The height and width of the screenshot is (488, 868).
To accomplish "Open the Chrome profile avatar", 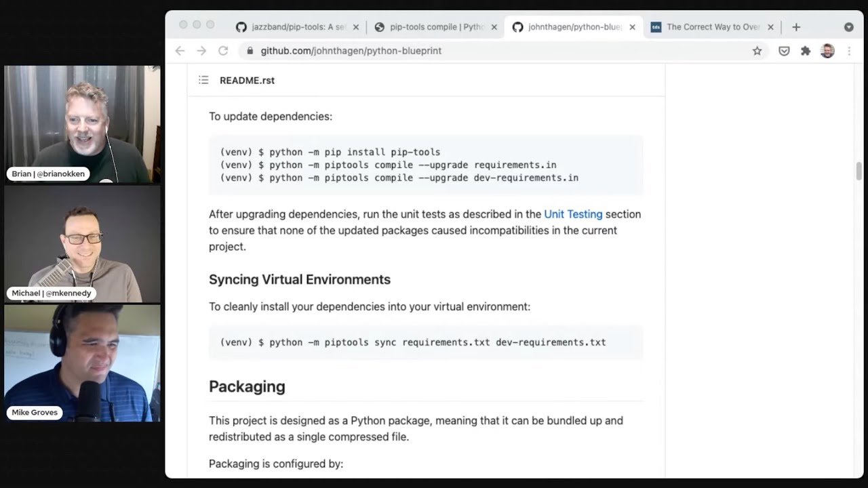I will click(x=827, y=51).
